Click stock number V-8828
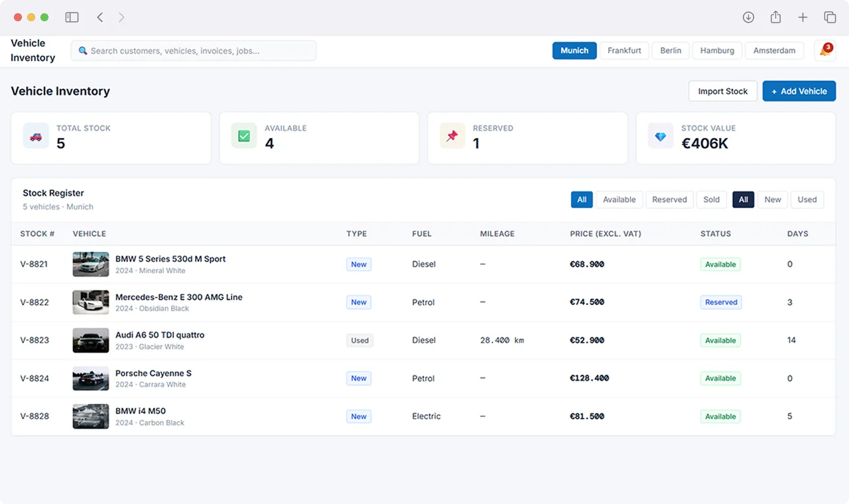Image resolution: width=849 pixels, height=504 pixels. tap(34, 416)
